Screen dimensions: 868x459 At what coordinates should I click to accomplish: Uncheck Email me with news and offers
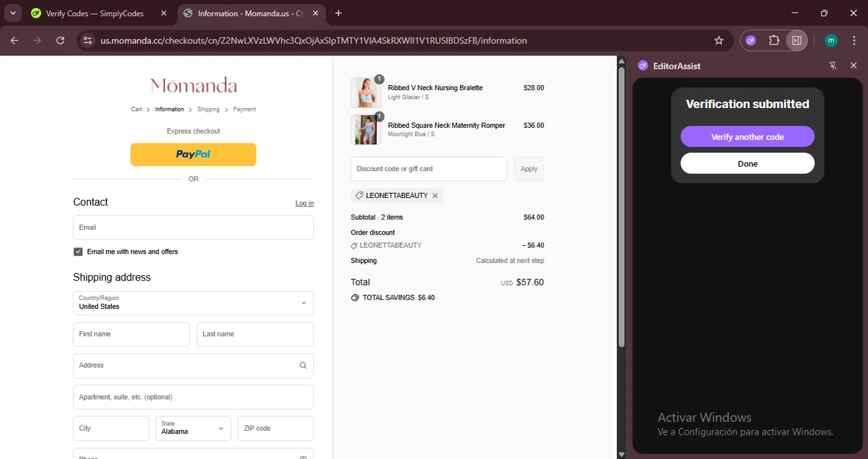tap(78, 252)
